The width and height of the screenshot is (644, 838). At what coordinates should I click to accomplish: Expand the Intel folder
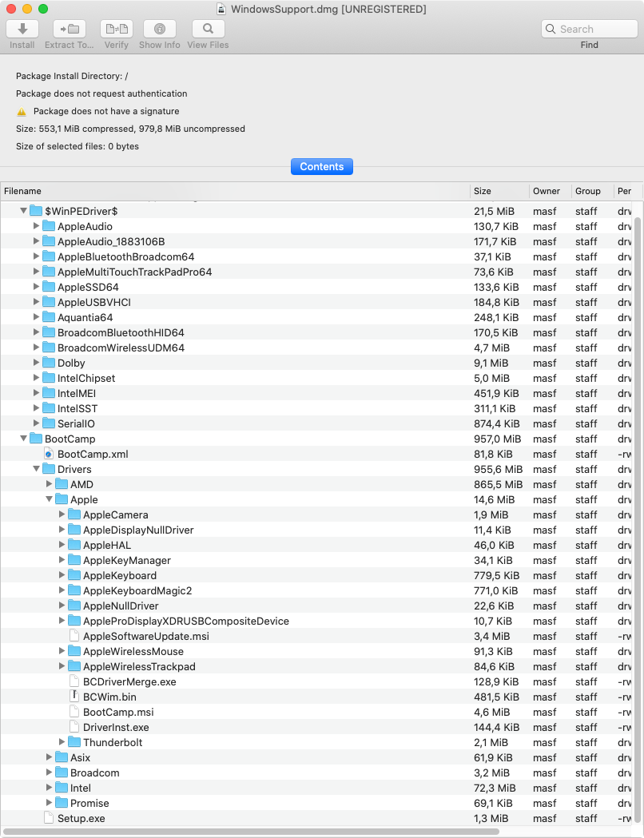(x=50, y=788)
